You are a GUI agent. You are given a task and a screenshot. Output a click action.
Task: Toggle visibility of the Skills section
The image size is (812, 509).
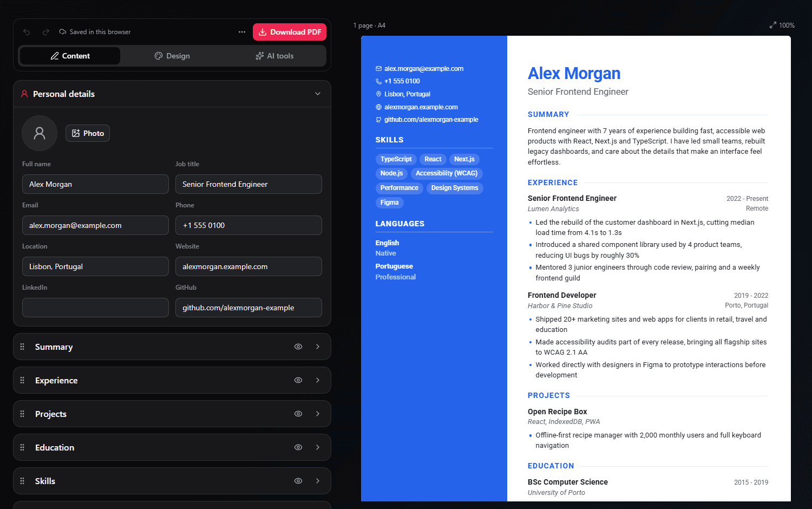tap(298, 481)
